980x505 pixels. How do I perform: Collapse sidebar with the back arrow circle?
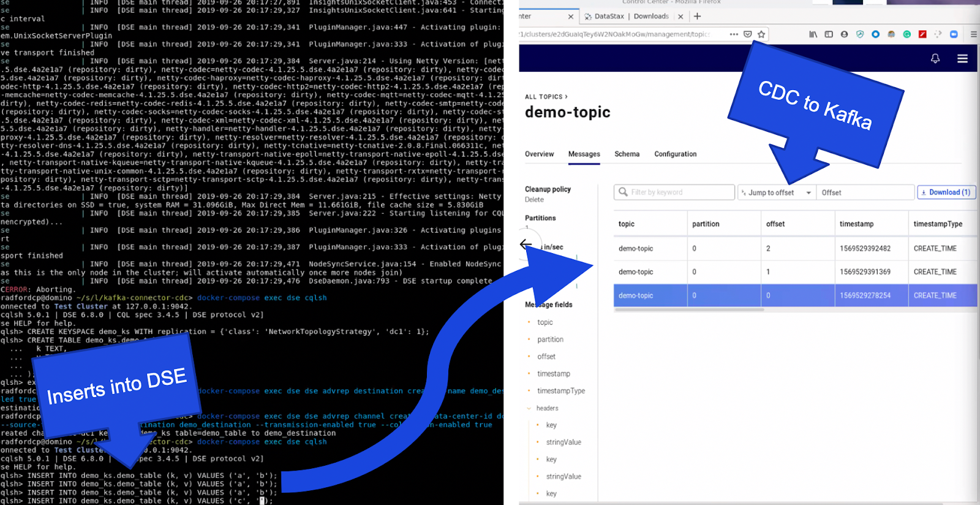coord(526,245)
